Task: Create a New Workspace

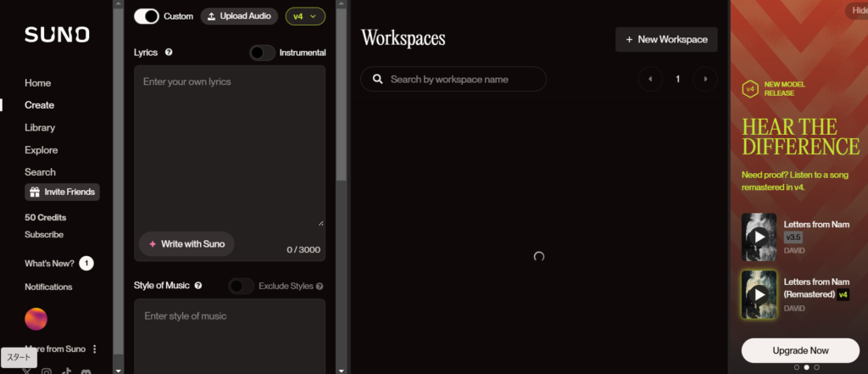Action: pyautogui.click(x=666, y=39)
